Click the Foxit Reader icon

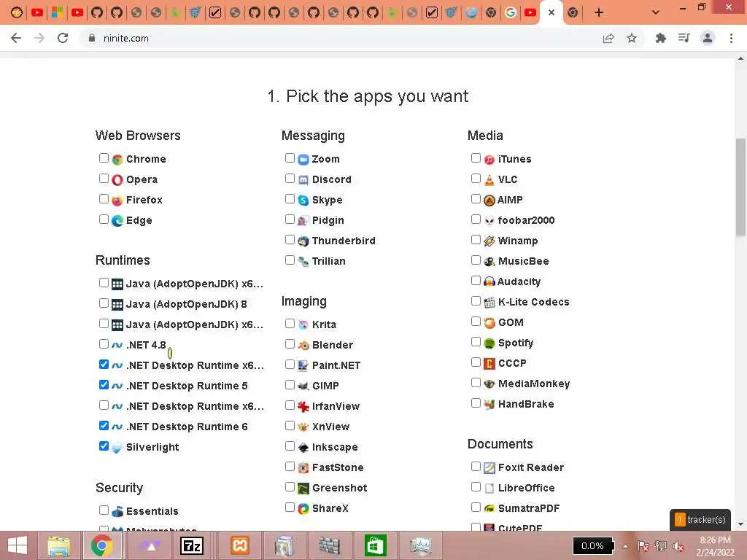(x=489, y=468)
